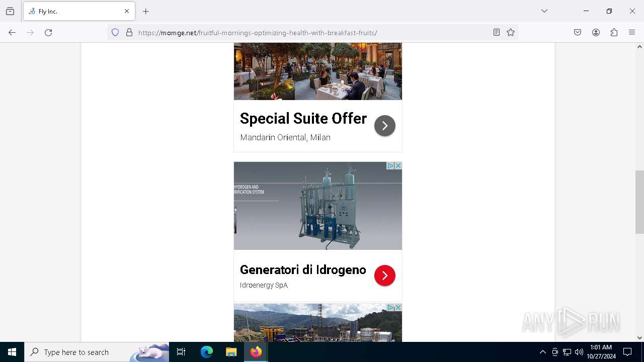Image resolution: width=644 pixels, height=362 pixels.
Task: Open the Windows Start menu
Action: click(x=12, y=352)
